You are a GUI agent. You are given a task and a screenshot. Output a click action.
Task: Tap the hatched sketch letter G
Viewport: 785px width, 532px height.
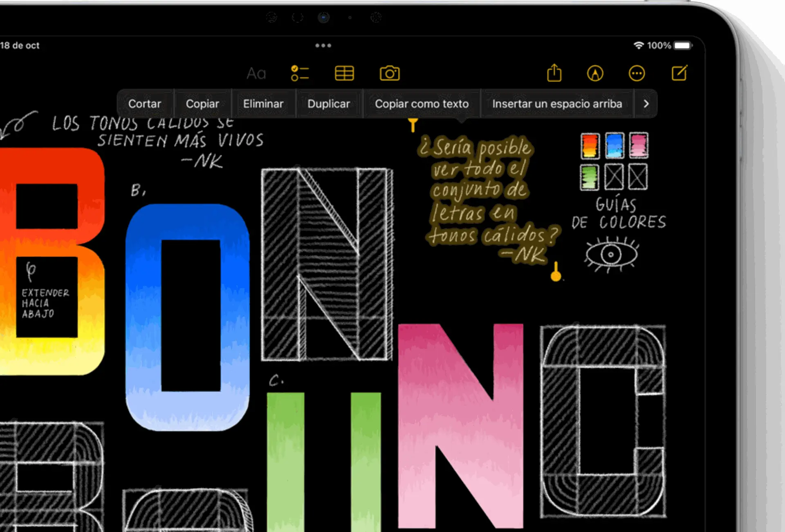[603, 422]
